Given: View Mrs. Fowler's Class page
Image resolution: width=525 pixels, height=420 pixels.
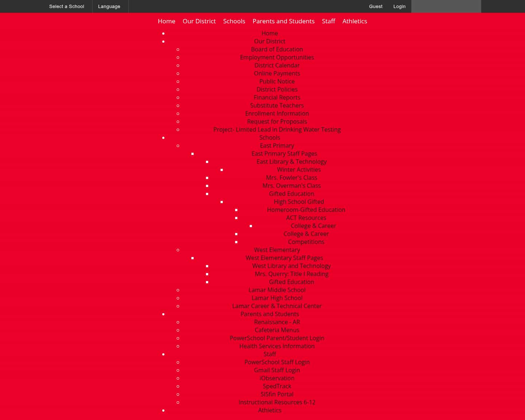Looking at the screenshot, I should point(291,178).
